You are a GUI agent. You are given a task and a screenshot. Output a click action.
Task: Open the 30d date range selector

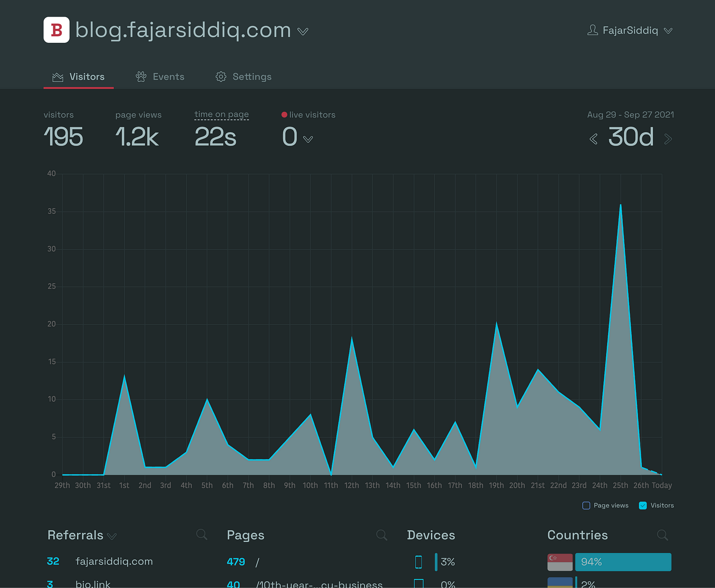[631, 137]
